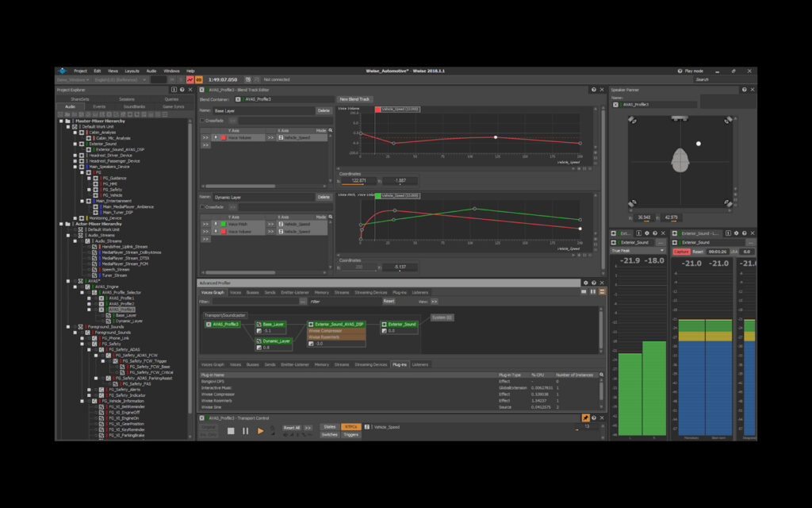Toggle the Default Work Unit checkbox under Master-Mixer Hierarchy
The width and height of the screenshot is (812, 508).
[x=75, y=127]
